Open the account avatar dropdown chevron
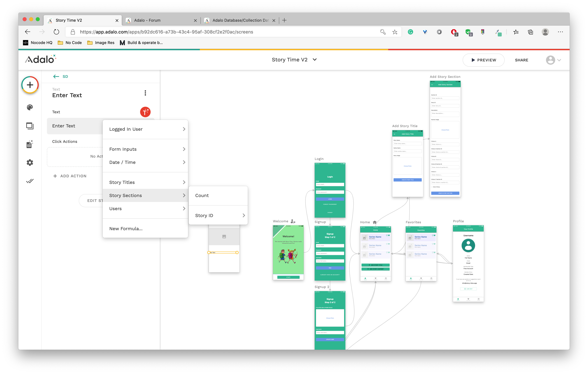The image size is (588, 374). pyautogui.click(x=559, y=60)
